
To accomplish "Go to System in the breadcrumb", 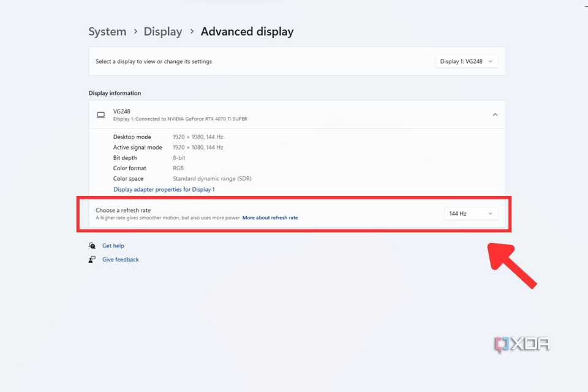I will point(107,31).
